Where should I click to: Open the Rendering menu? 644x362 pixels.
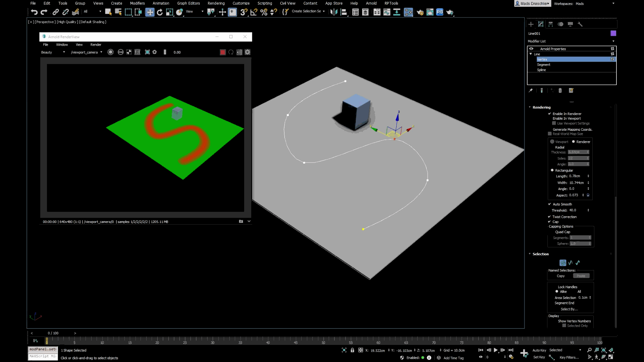point(216,3)
